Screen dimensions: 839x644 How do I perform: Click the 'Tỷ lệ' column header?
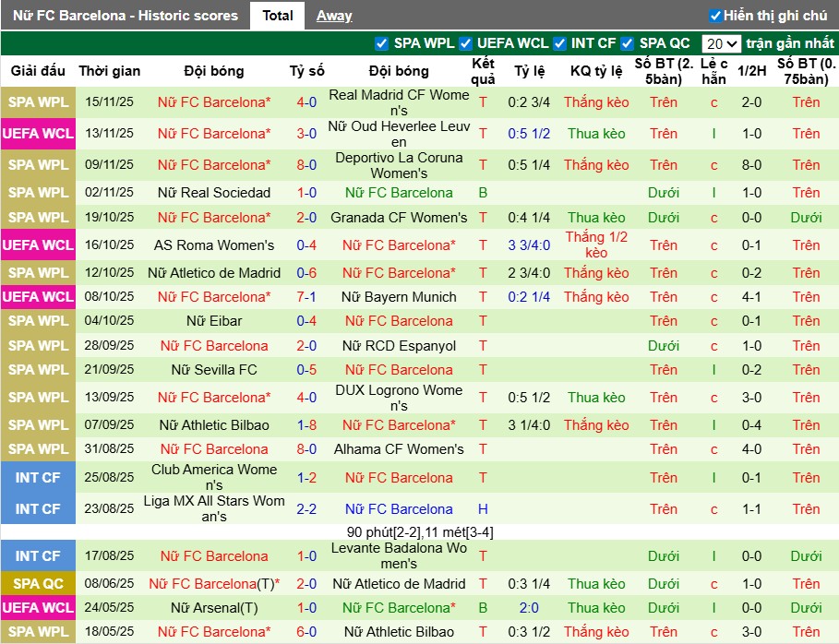pyautogui.click(x=530, y=71)
